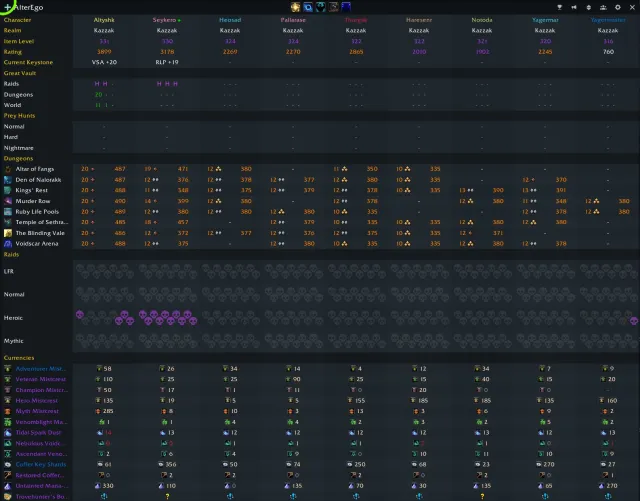The image size is (640, 501).
Task: Open the characters group icon menu
Action: pyautogui.click(x=603, y=7)
